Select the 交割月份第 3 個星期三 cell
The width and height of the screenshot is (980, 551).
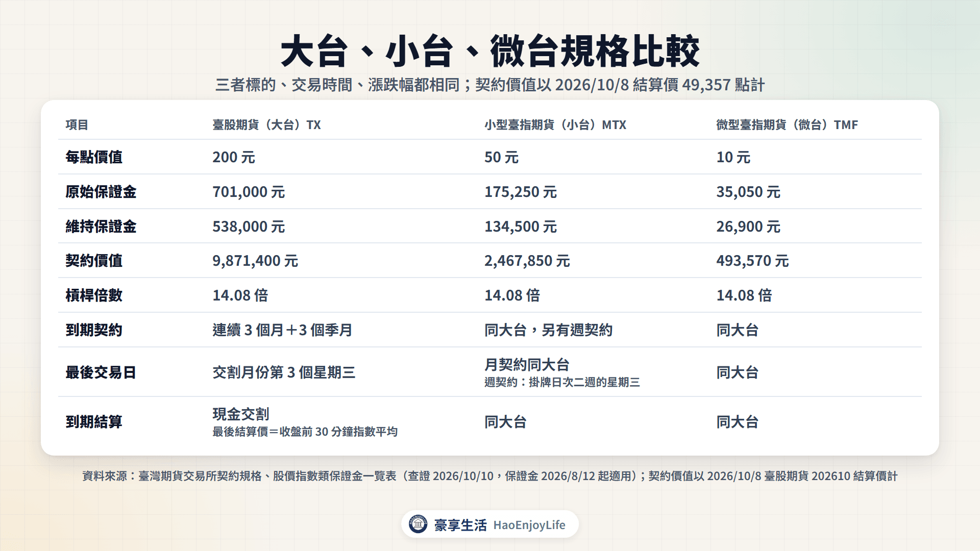tap(284, 372)
